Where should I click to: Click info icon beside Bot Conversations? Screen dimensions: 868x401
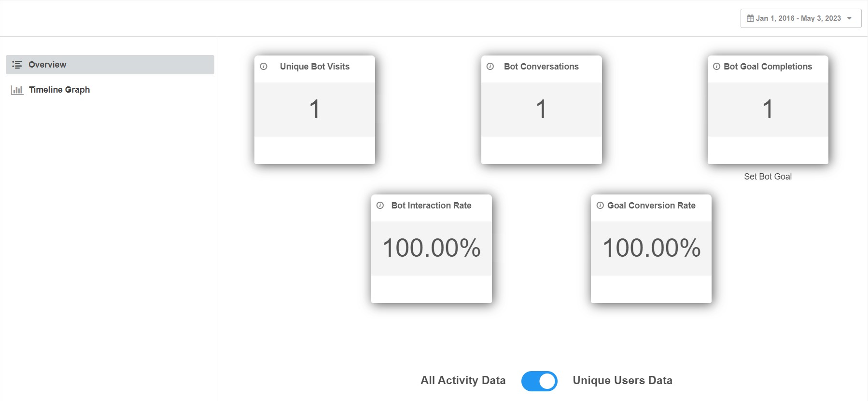pos(490,67)
